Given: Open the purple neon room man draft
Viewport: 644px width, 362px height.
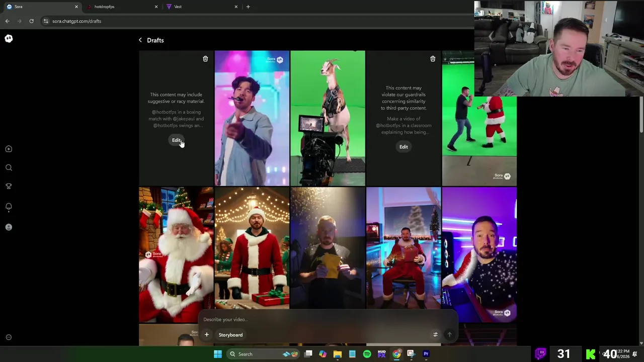Looking at the screenshot, I should click(x=479, y=255).
